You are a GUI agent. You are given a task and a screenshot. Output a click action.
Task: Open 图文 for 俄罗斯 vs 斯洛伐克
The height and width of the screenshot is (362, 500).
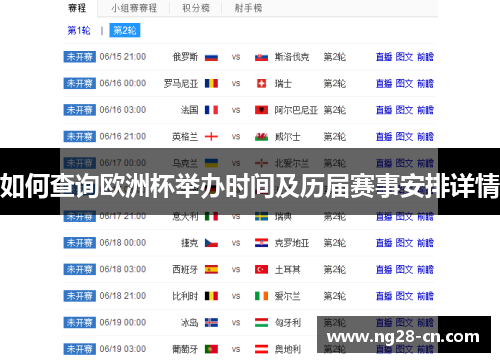pyautogui.click(x=404, y=57)
